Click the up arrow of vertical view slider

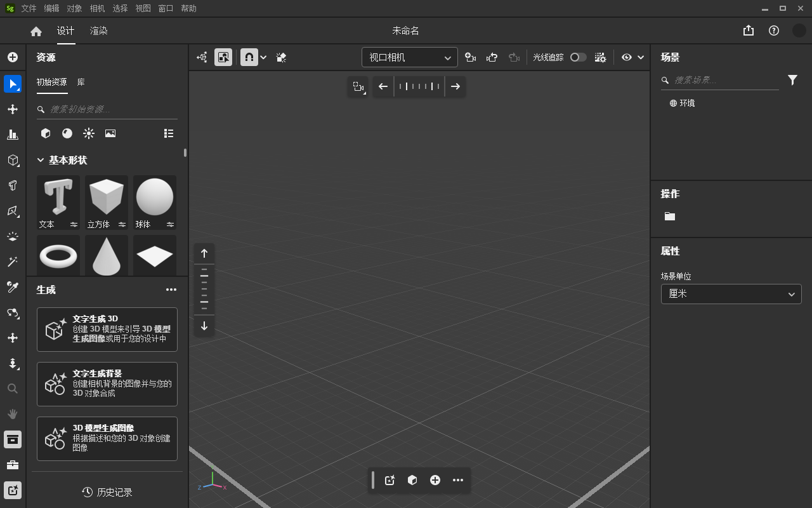point(204,253)
